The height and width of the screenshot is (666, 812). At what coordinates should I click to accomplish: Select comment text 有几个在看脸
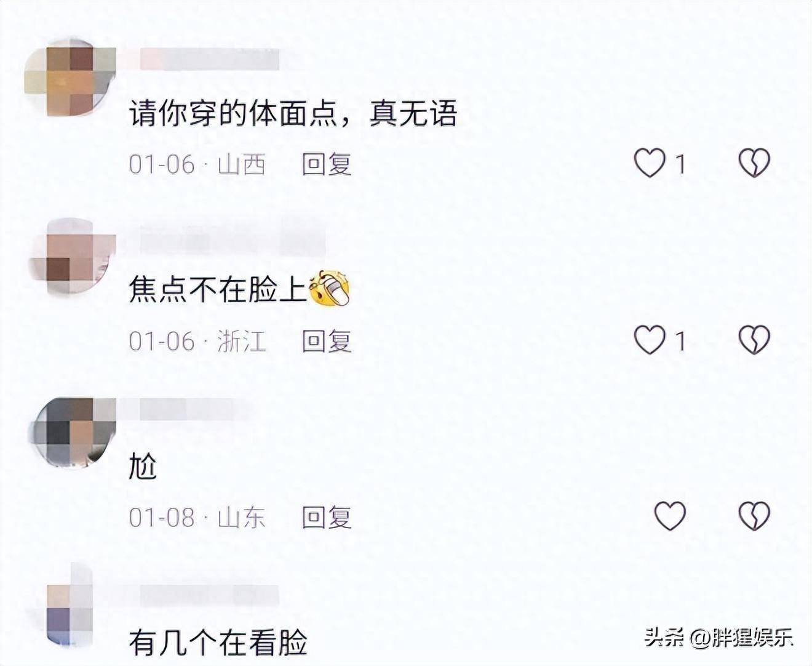click(218, 643)
